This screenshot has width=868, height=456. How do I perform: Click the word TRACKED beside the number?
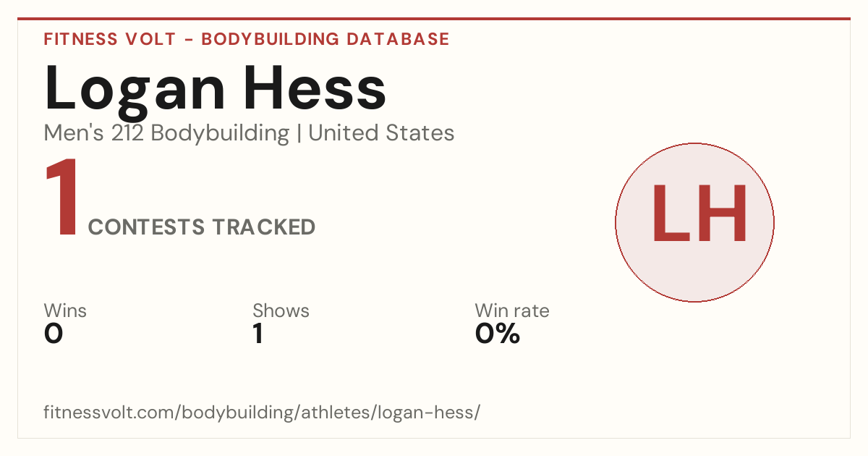(263, 227)
